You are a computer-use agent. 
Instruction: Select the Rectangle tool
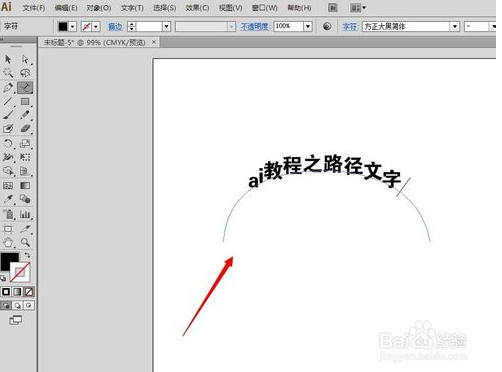[25, 101]
